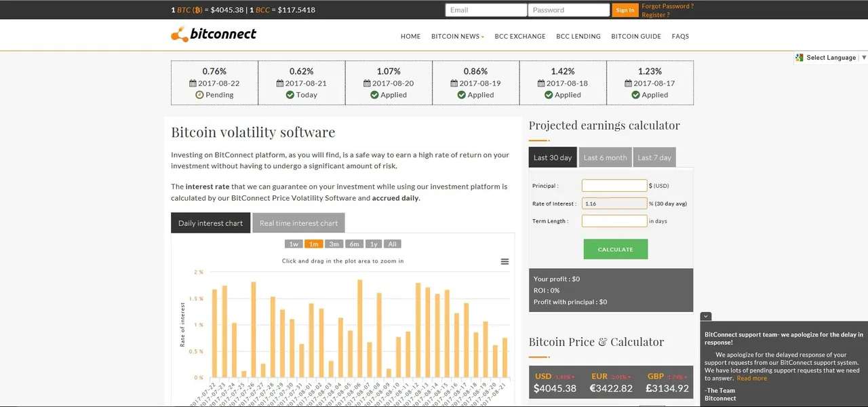Click calendar icon beside 2017-08-21
The height and width of the screenshot is (407, 868).
(x=280, y=83)
